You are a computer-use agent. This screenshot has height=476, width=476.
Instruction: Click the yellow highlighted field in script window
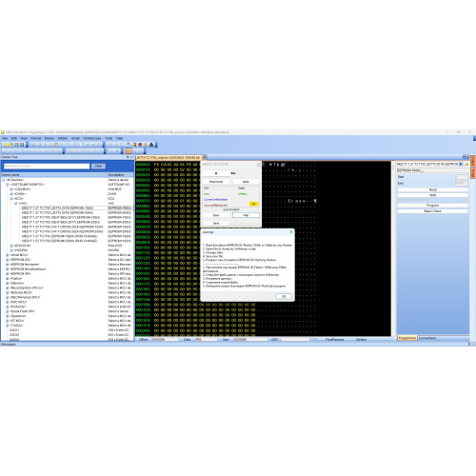[x=253, y=204]
